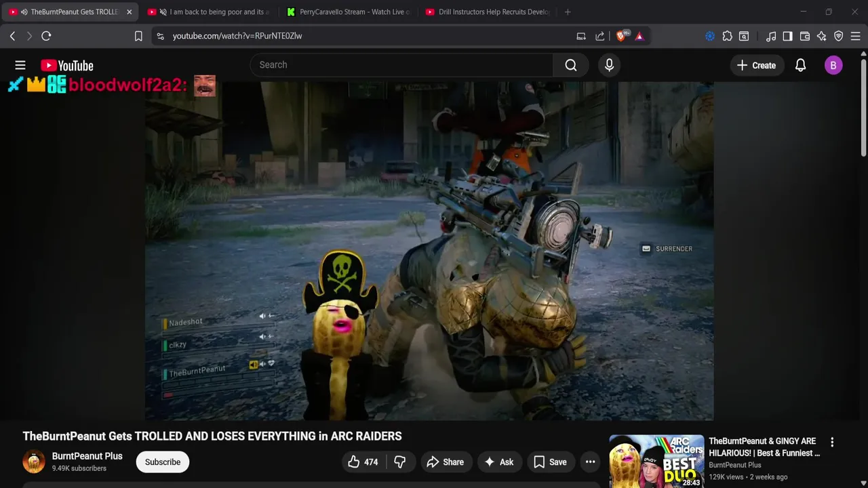868x488 pixels.
Task: Click the blue circular extension icon
Action: click(710, 36)
